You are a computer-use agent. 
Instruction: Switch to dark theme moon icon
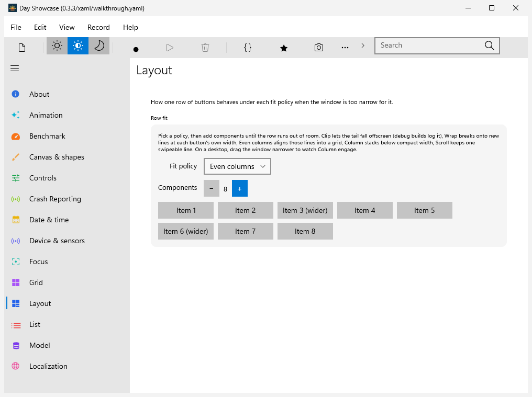(99, 46)
